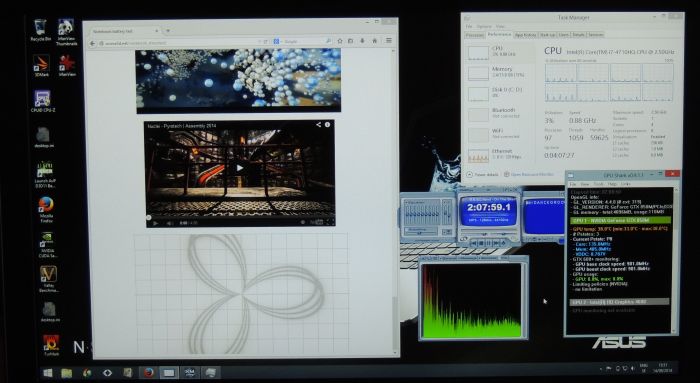The width and height of the screenshot is (700, 383).
Task: Launch the Mozilla Firefox desktop icon
Action: 46,209
